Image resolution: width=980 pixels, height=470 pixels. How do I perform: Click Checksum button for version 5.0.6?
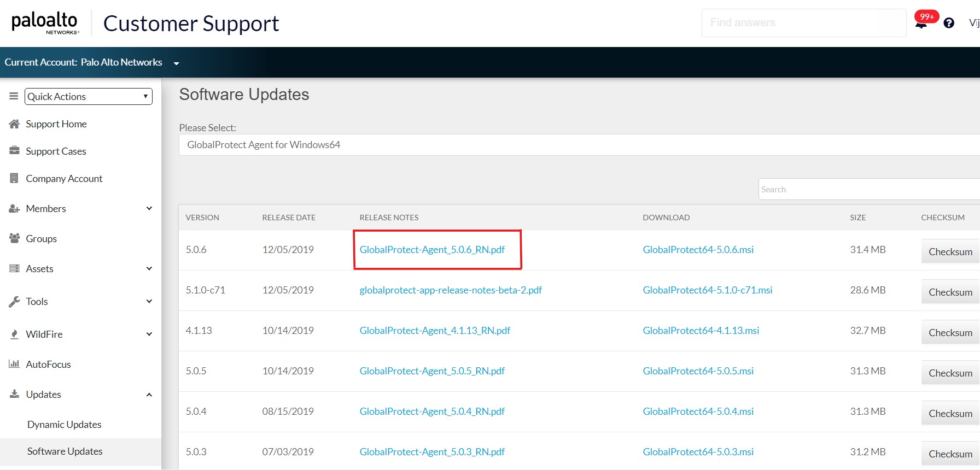[950, 251]
